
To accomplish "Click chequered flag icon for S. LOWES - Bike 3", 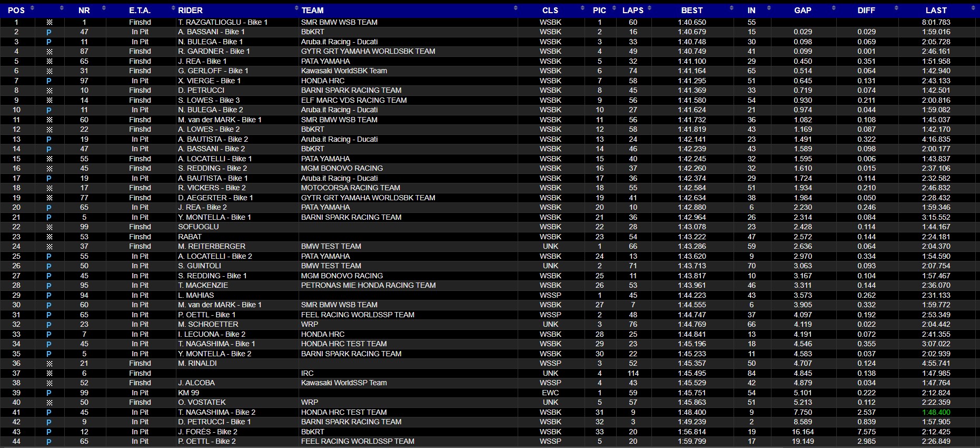I will coord(49,101).
